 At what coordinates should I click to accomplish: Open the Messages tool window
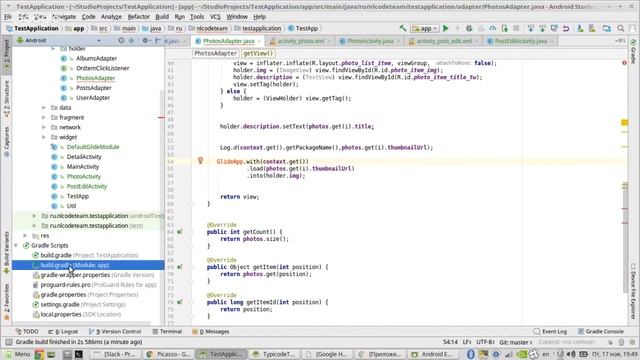tap(211, 331)
